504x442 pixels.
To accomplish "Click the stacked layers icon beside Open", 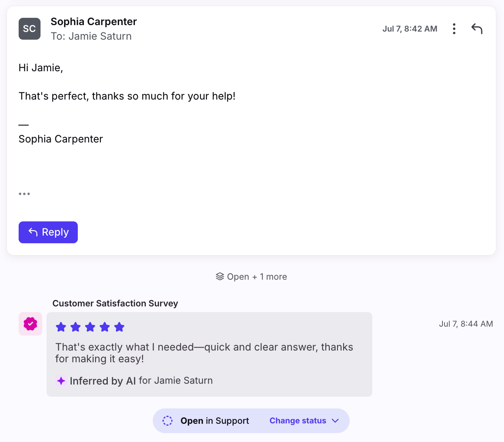I will click(220, 276).
